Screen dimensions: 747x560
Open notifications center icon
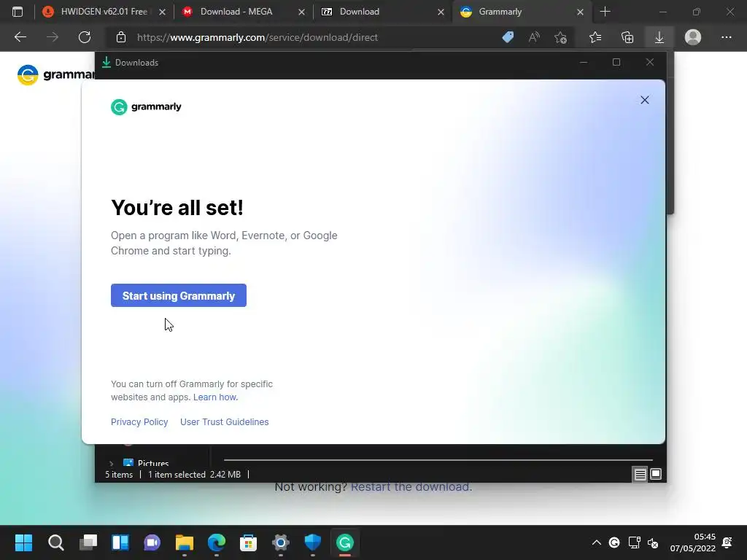point(727,542)
